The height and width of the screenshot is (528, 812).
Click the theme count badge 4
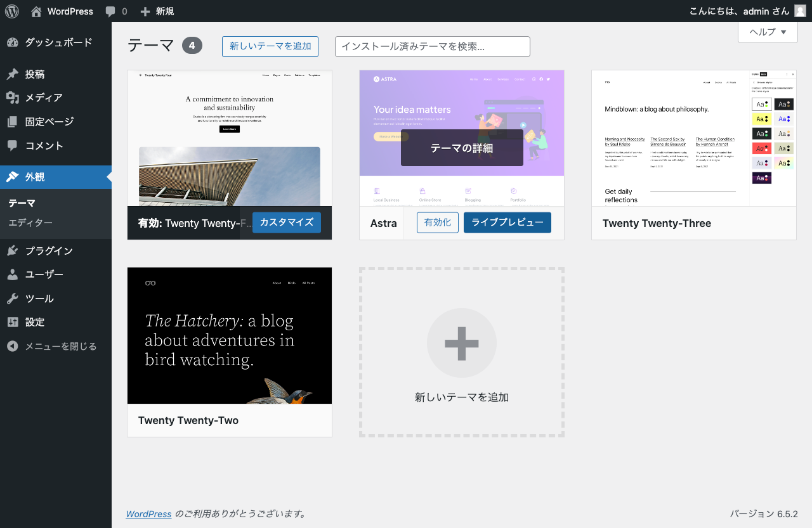(x=192, y=46)
